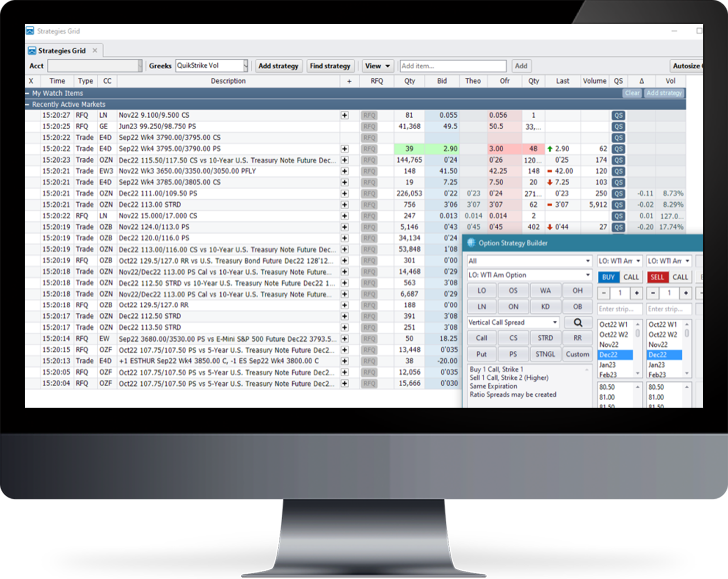The height and width of the screenshot is (579, 728).
Task: Select the Strategies Grid tab
Action: [x=62, y=51]
